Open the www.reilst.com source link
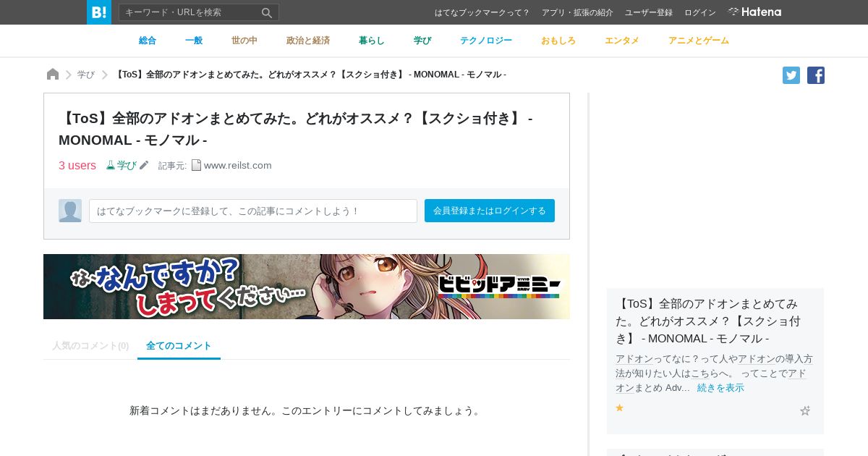868x456 pixels. point(238,165)
